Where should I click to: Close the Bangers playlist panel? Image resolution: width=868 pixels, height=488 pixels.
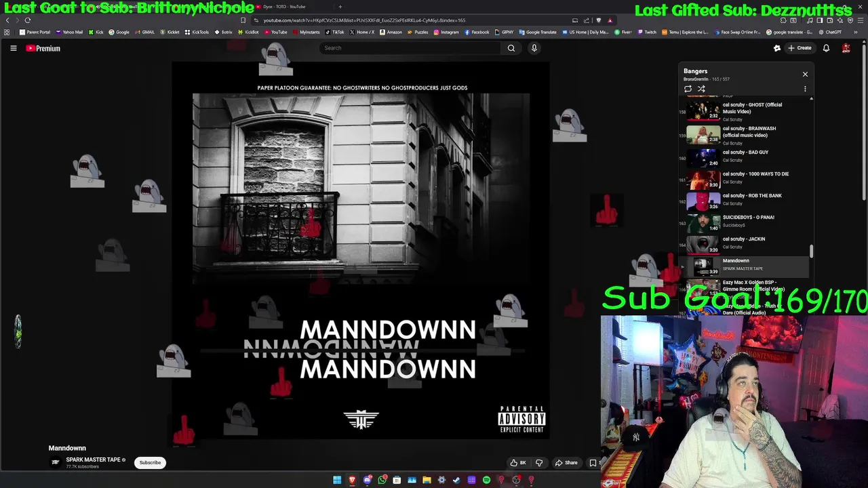pyautogui.click(x=805, y=74)
